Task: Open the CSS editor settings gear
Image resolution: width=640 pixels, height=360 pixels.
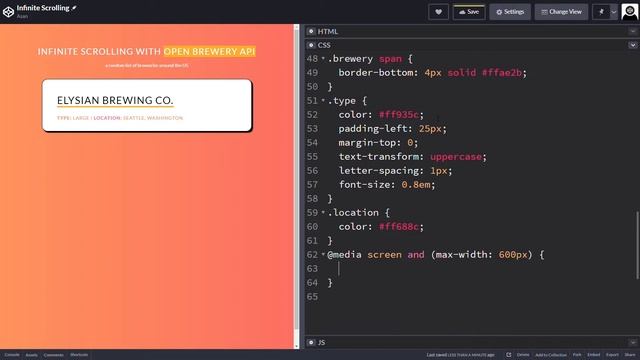Action: coord(311,45)
